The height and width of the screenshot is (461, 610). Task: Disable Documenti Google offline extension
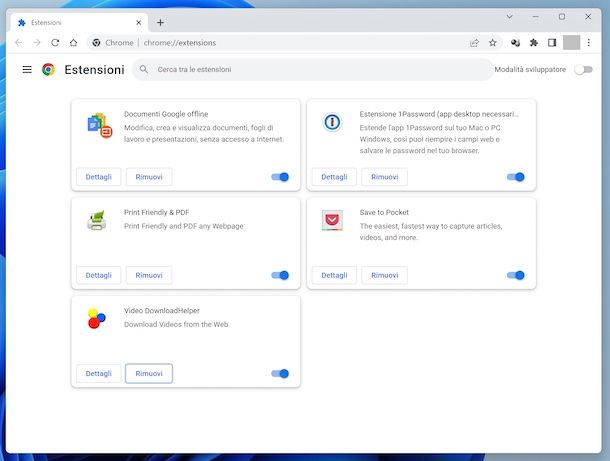tap(280, 177)
